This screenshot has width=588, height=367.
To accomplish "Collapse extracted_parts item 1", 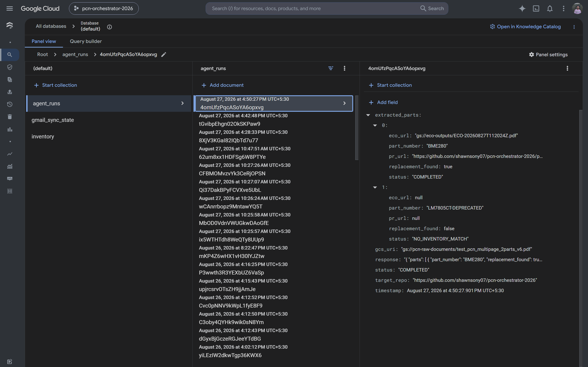I will point(375,187).
